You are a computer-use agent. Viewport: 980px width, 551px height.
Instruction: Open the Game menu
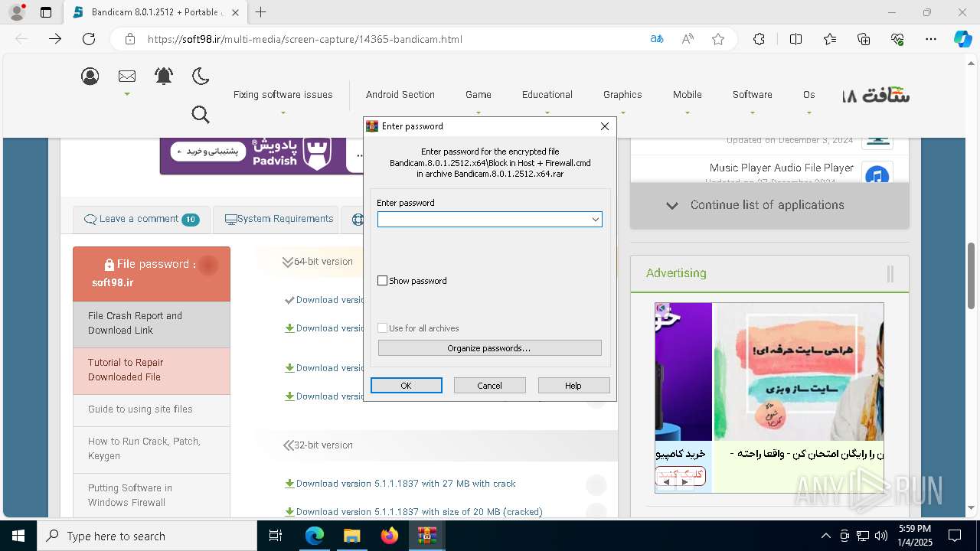pos(479,95)
